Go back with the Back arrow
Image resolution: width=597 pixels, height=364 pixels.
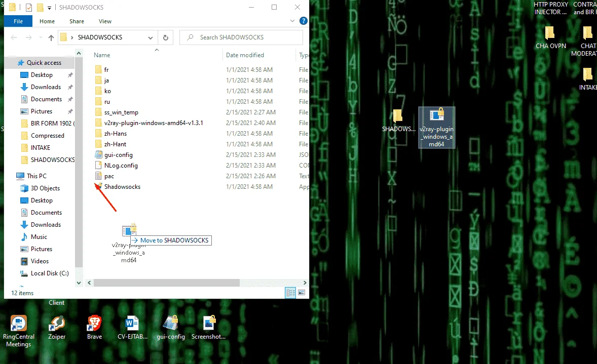(x=14, y=37)
